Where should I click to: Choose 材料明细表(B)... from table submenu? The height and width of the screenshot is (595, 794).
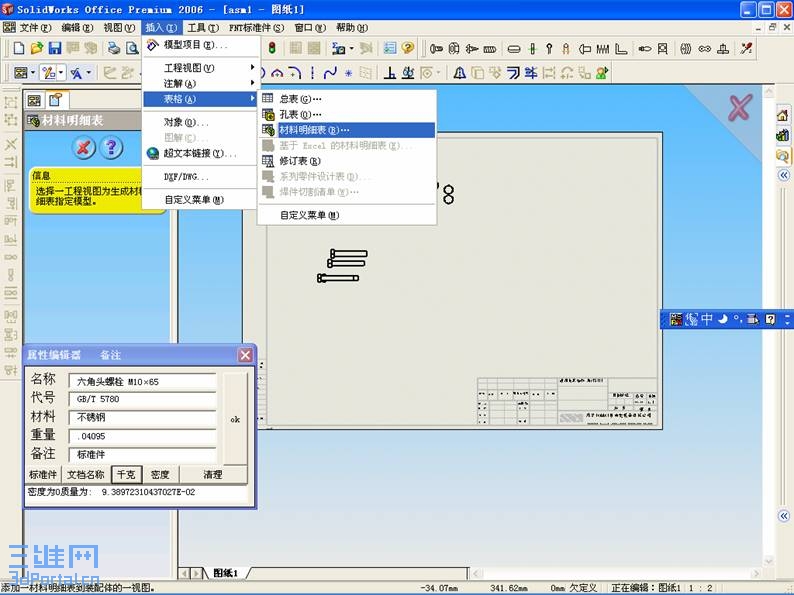pos(347,130)
